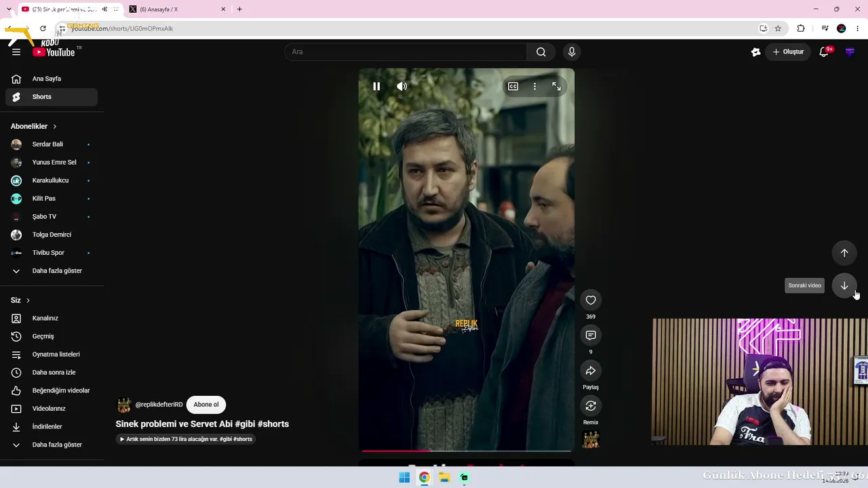Viewport: 868px width, 488px height.
Task: Expand the description chip about 73 lira
Action: pos(186,439)
